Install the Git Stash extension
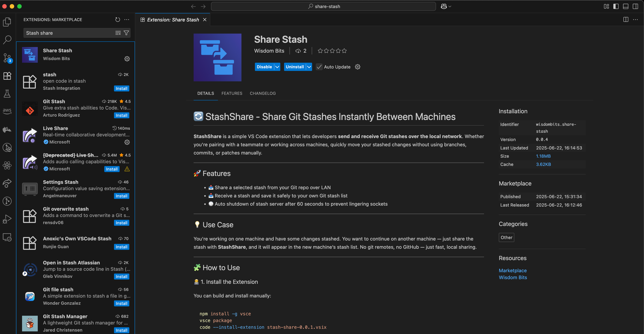The image size is (644, 334). coord(121,115)
